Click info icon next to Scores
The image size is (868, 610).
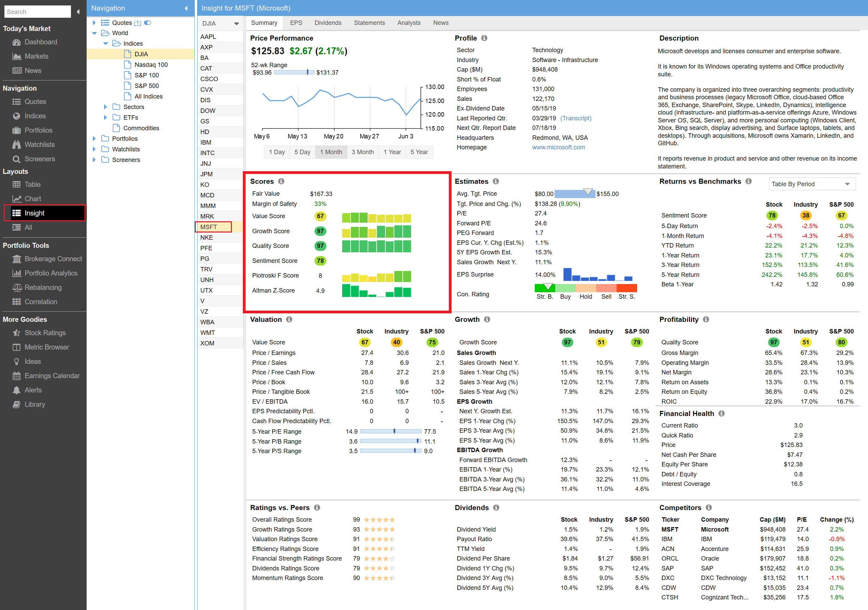pos(281,181)
